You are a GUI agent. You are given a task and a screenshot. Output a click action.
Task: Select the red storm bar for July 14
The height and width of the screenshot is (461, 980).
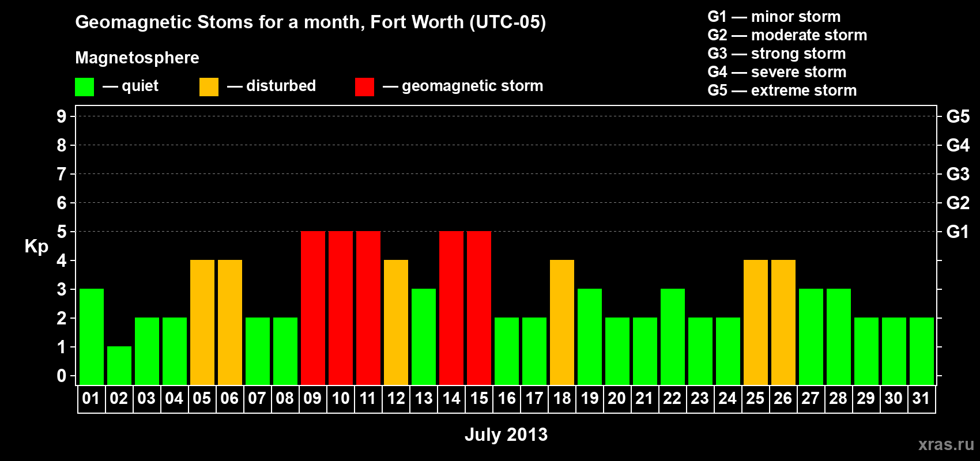[x=451, y=308]
